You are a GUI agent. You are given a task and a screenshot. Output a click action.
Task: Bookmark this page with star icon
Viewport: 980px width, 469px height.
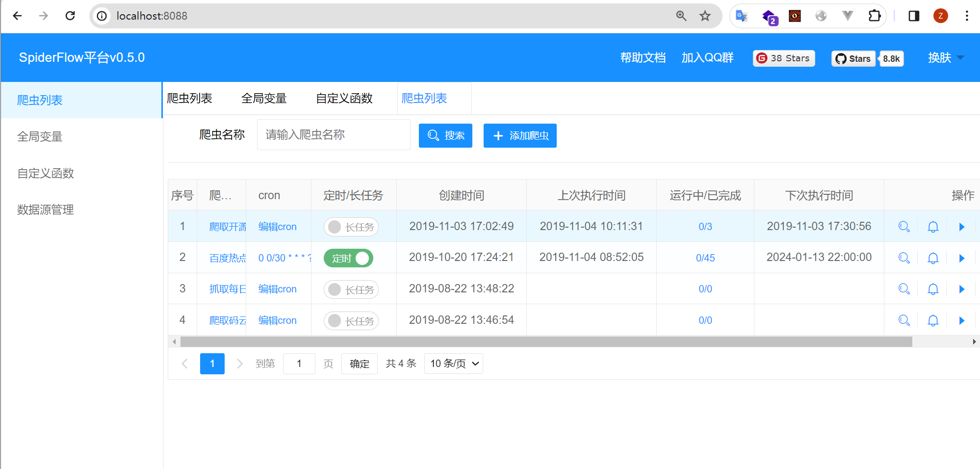[x=705, y=16]
